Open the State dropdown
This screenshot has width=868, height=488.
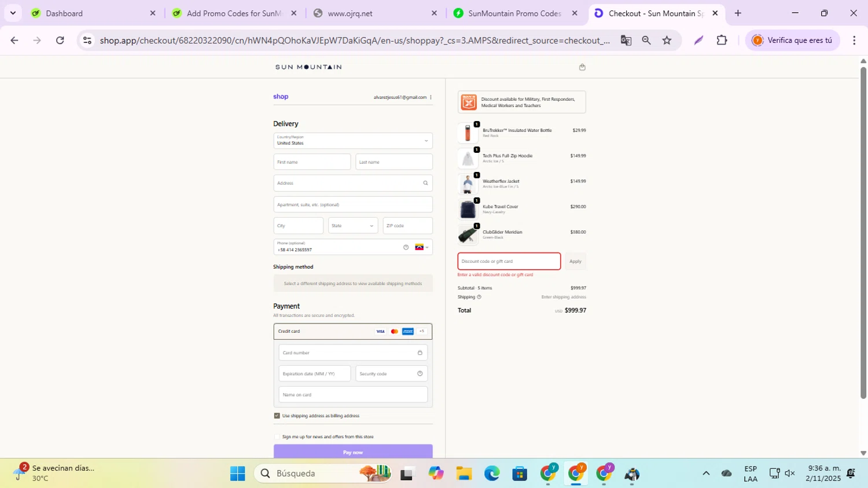(x=353, y=226)
